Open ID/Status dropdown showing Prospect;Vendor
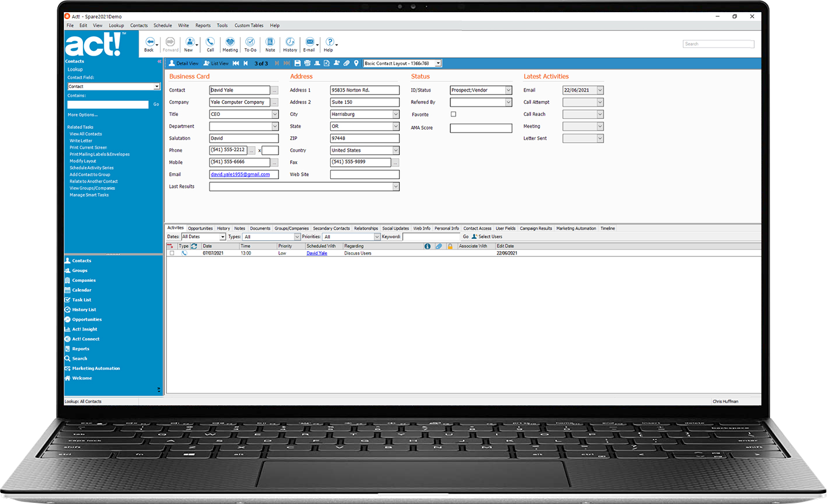Image resolution: width=827 pixels, height=504 pixels. tap(508, 90)
